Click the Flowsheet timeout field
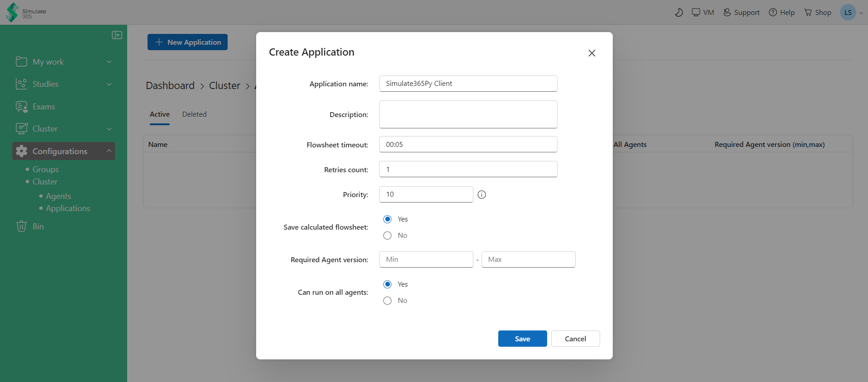The width and height of the screenshot is (868, 382). click(x=468, y=145)
